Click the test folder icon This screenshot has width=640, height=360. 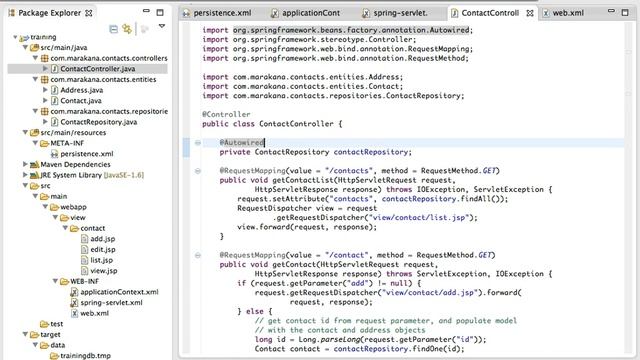click(44, 324)
